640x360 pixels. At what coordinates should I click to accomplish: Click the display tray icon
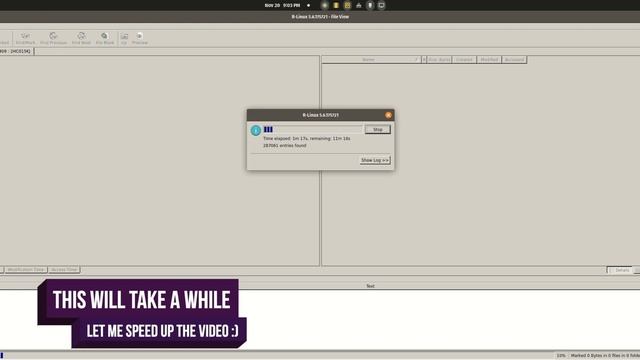[x=381, y=5]
